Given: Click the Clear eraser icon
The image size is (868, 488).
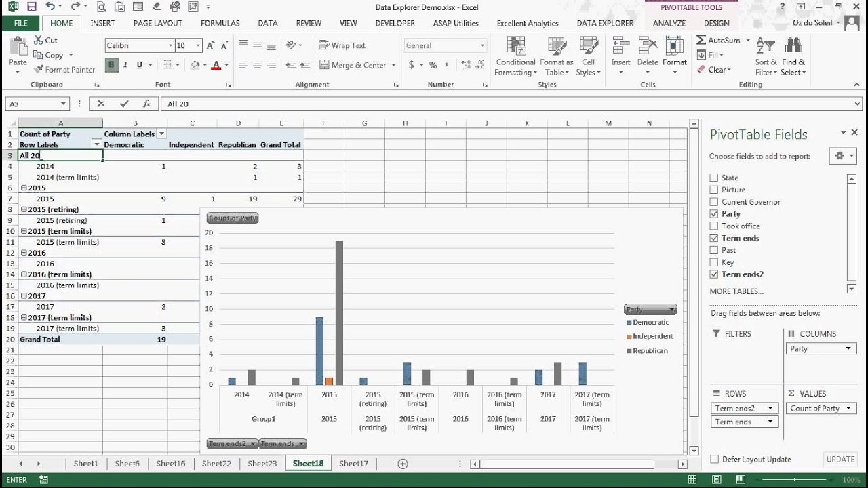Looking at the screenshot, I should point(701,70).
